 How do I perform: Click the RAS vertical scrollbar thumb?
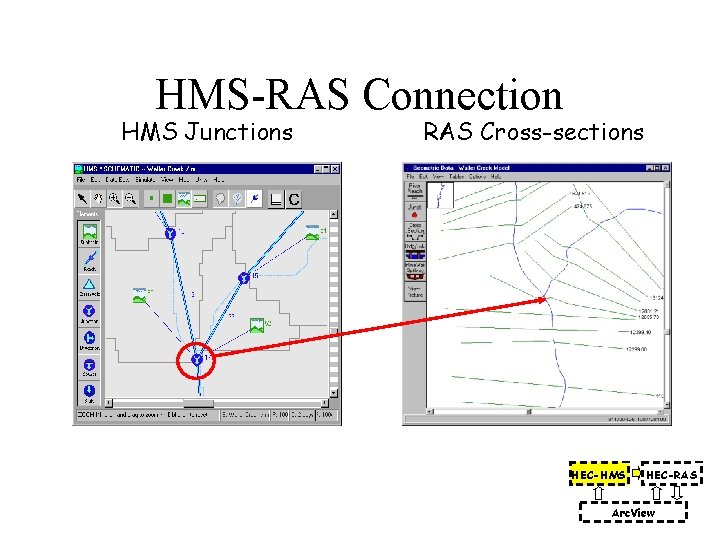667,332
